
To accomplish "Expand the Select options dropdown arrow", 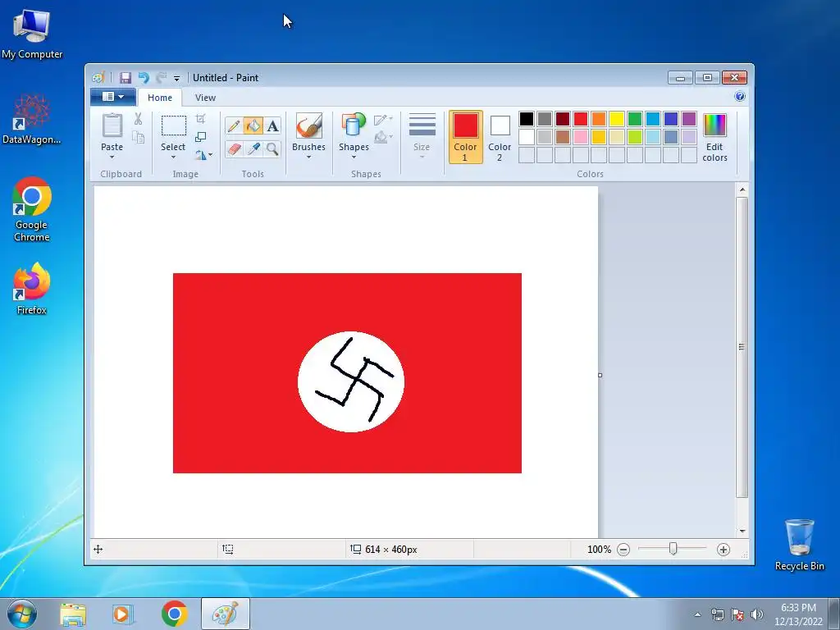I will (173, 157).
